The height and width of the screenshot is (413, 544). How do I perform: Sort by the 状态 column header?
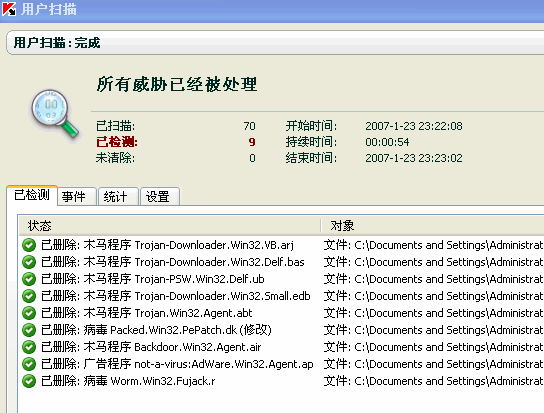tap(169, 226)
